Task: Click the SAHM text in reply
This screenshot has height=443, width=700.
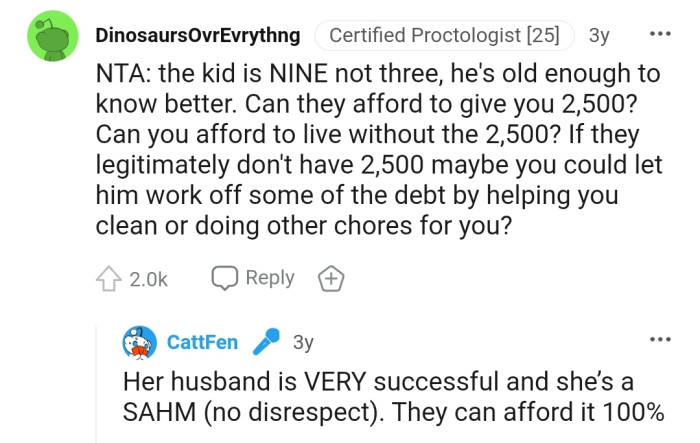Action: (154, 411)
